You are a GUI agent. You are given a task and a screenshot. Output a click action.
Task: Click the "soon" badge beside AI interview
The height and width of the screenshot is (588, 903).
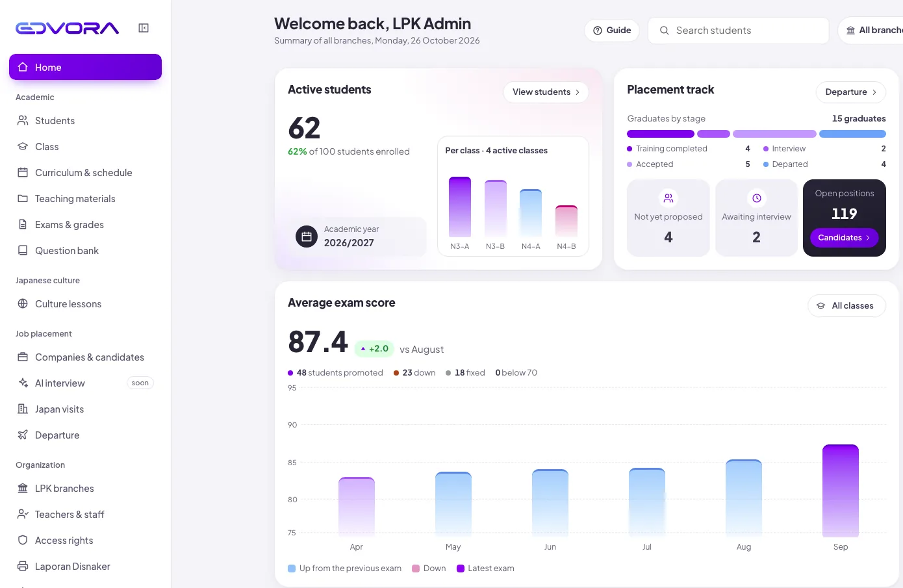click(x=140, y=383)
